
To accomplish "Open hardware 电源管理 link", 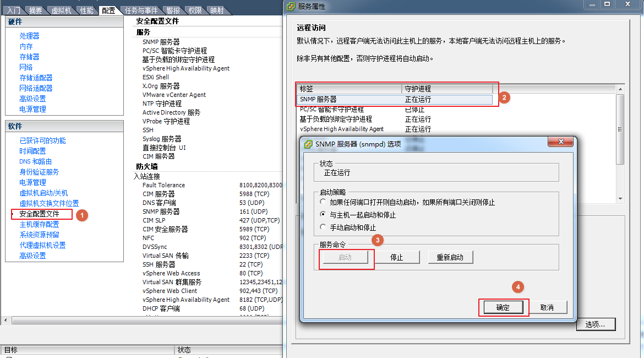I will click(33, 109).
